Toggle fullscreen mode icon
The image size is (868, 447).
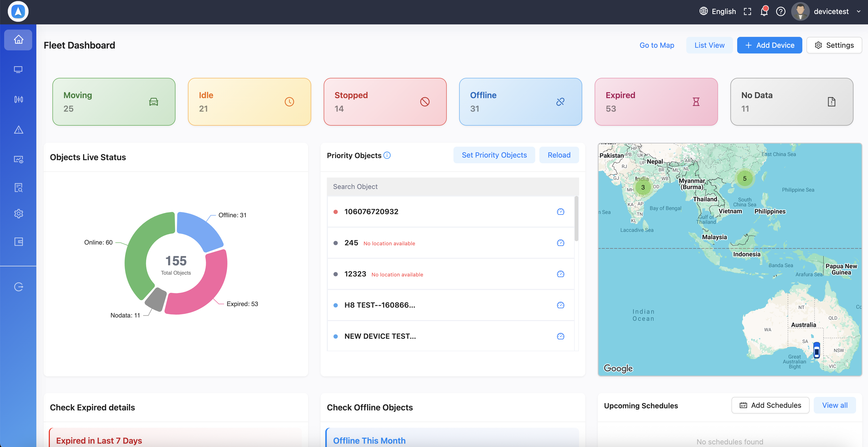(747, 11)
